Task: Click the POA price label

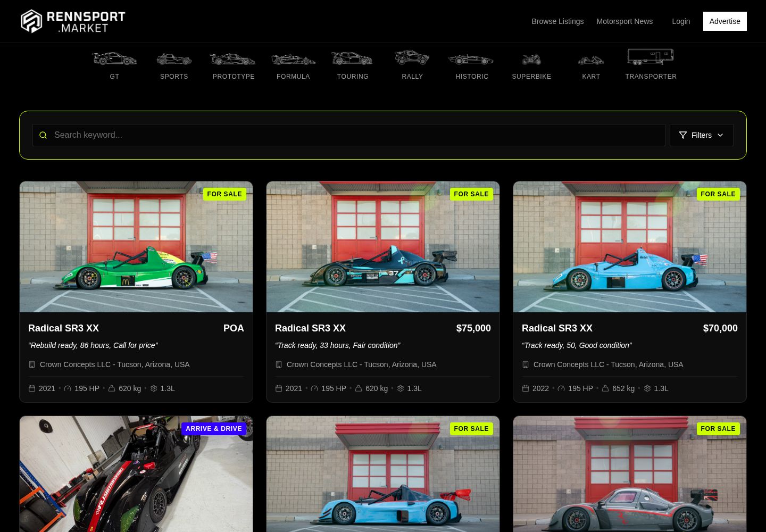Action: [x=234, y=328]
